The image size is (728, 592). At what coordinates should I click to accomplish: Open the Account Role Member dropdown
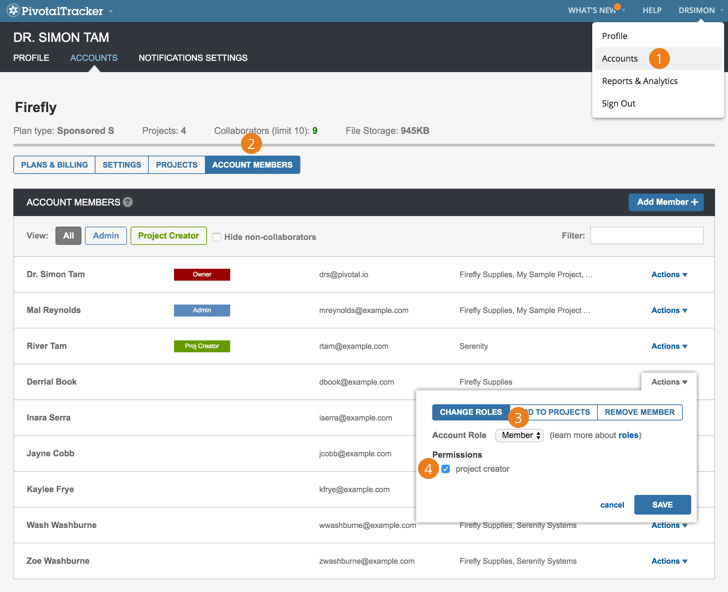point(520,436)
